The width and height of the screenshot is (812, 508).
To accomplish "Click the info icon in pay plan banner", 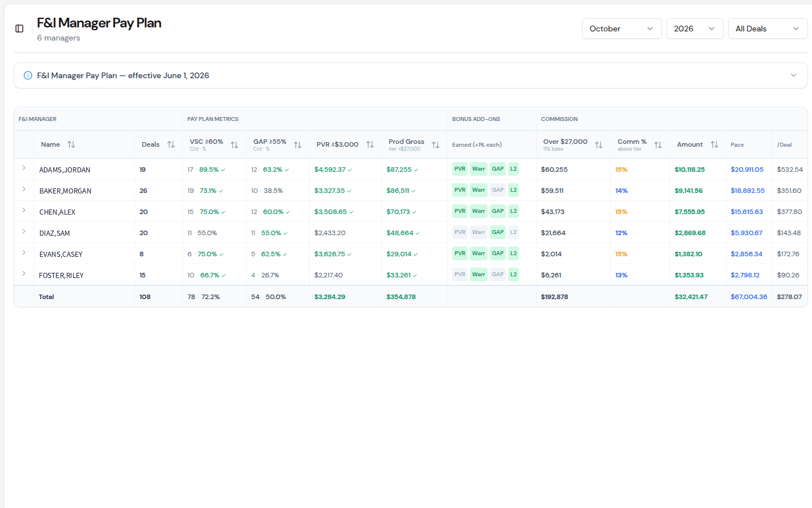I will pos(28,75).
